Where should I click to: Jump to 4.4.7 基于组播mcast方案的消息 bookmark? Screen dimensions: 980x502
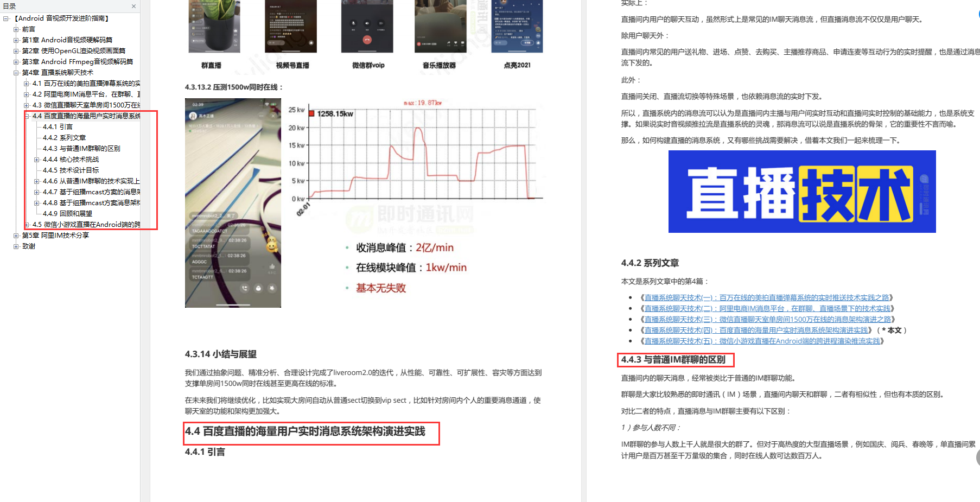click(91, 192)
